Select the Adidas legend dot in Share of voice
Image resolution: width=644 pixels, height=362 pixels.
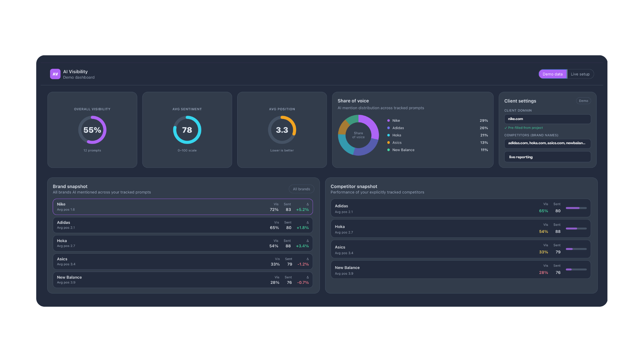(x=388, y=128)
